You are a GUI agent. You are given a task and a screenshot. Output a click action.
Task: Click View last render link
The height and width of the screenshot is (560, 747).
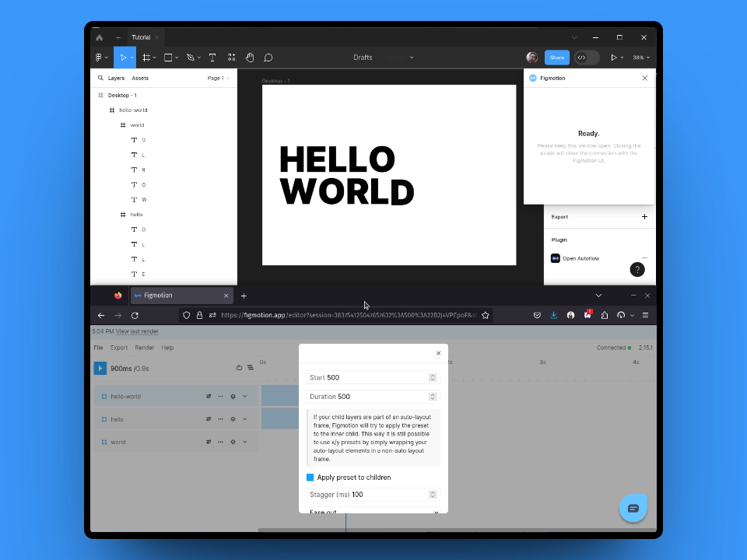click(137, 331)
